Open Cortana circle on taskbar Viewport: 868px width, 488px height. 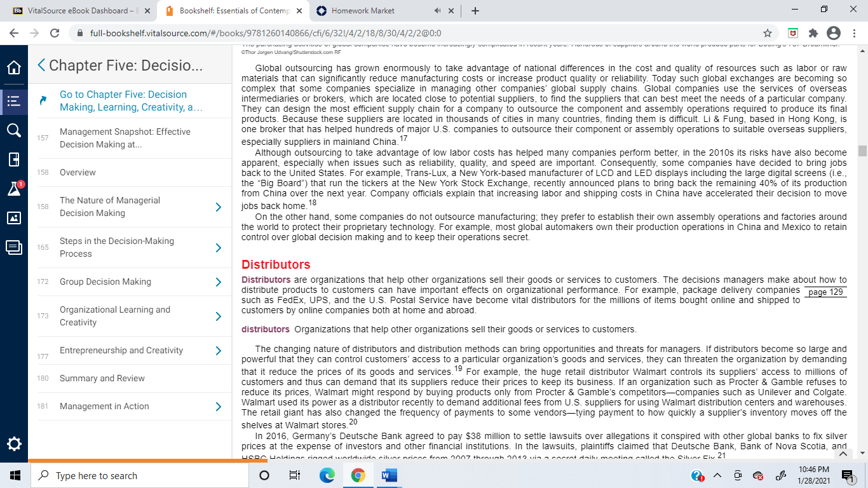coord(264,475)
